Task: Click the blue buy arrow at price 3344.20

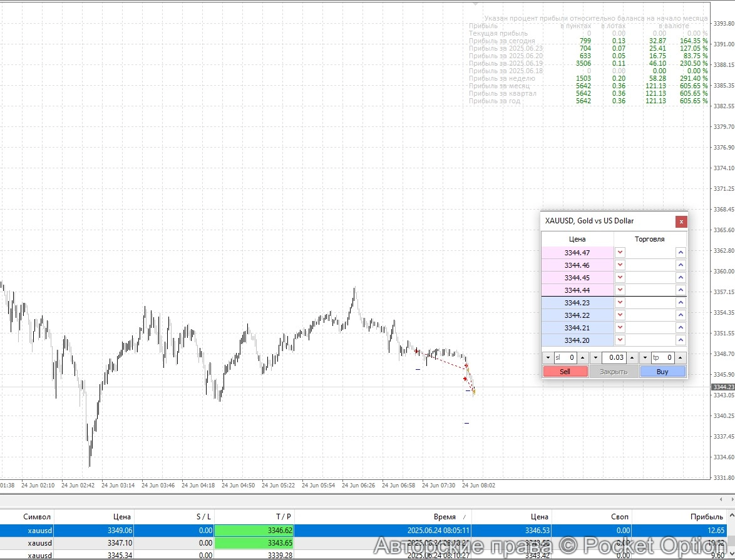Action: tap(681, 340)
